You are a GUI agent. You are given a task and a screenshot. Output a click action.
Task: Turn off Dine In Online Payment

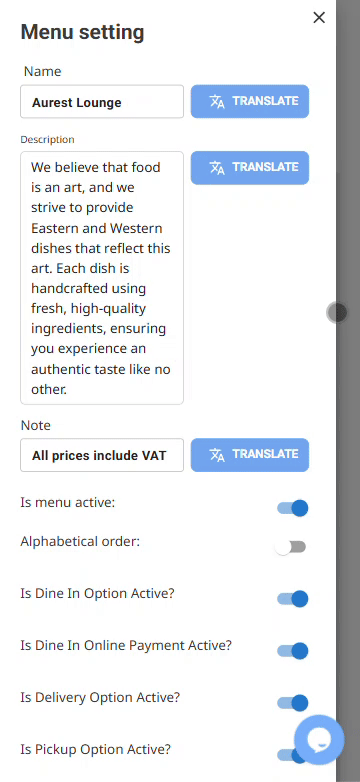click(293, 651)
